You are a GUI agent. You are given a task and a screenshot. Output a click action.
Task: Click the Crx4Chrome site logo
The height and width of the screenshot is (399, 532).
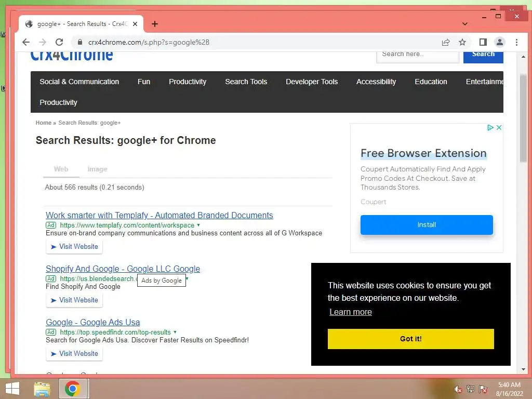(72, 56)
